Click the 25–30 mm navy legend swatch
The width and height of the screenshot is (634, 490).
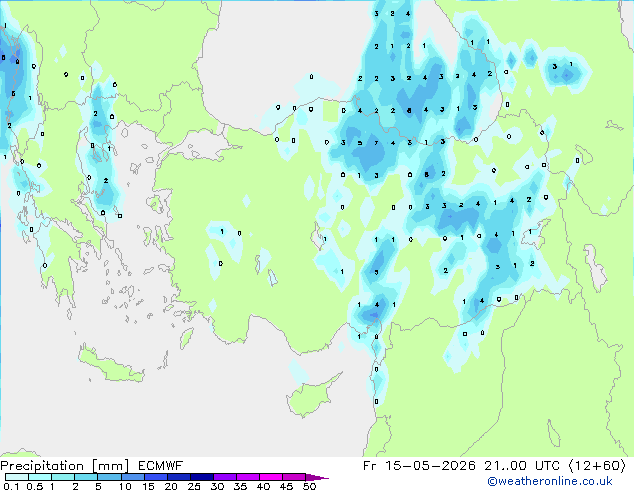tap(201, 477)
